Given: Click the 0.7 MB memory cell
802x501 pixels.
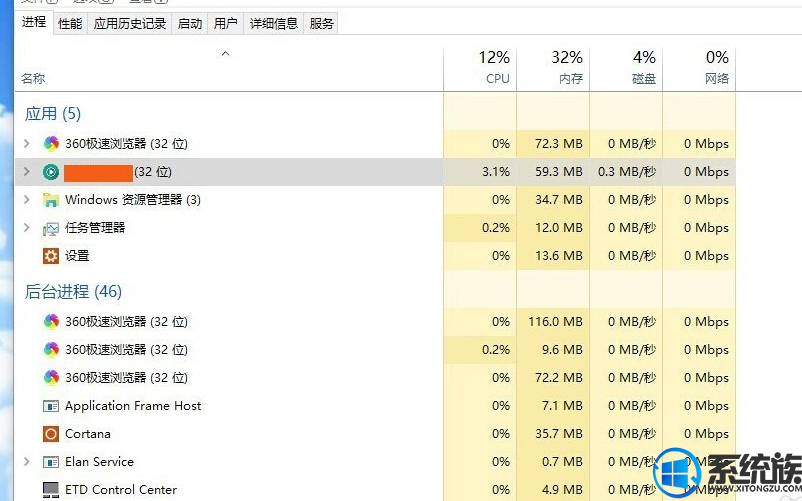Looking at the screenshot, I should tap(553, 462).
